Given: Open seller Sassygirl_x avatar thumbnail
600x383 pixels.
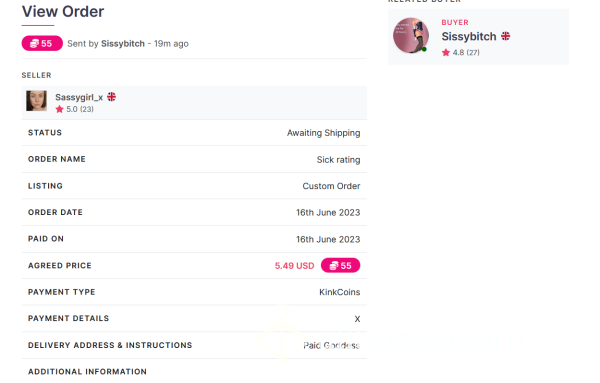Looking at the screenshot, I should [x=36, y=101].
